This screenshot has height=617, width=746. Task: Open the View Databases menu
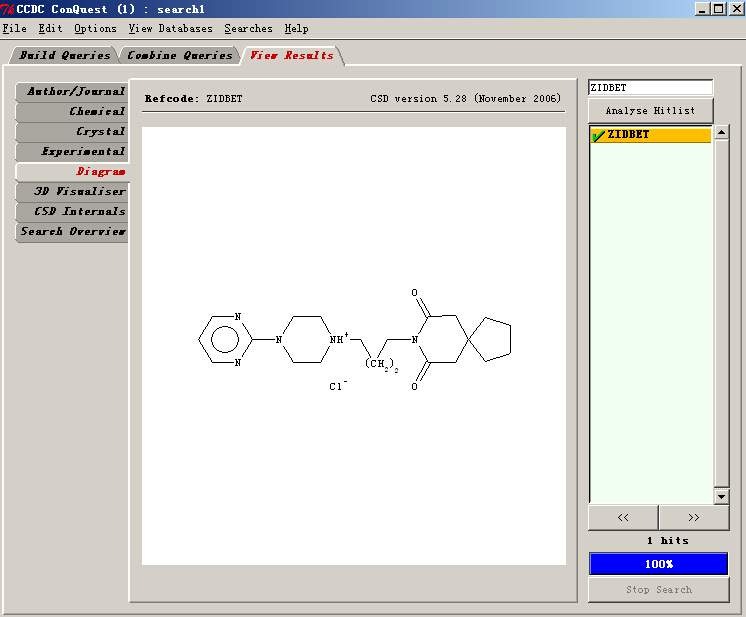tap(170, 29)
